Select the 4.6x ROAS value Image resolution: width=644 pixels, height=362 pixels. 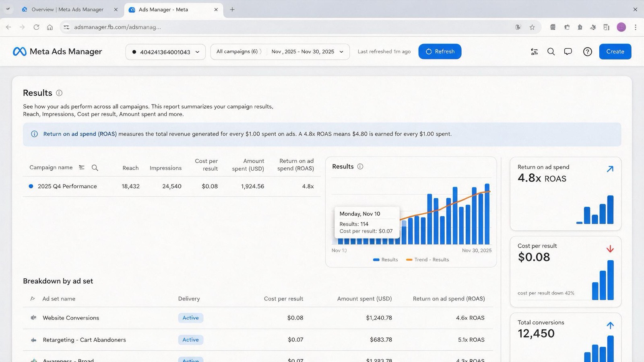470,318
